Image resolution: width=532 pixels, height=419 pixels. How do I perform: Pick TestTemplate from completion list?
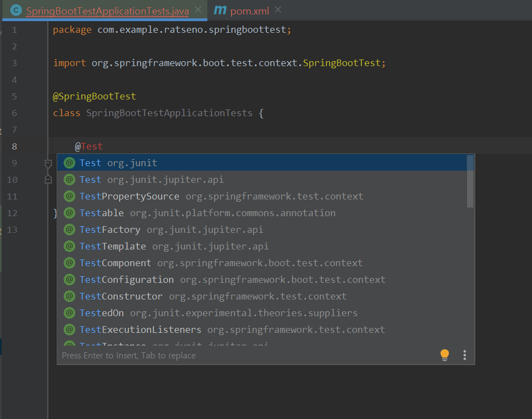click(x=262, y=246)
